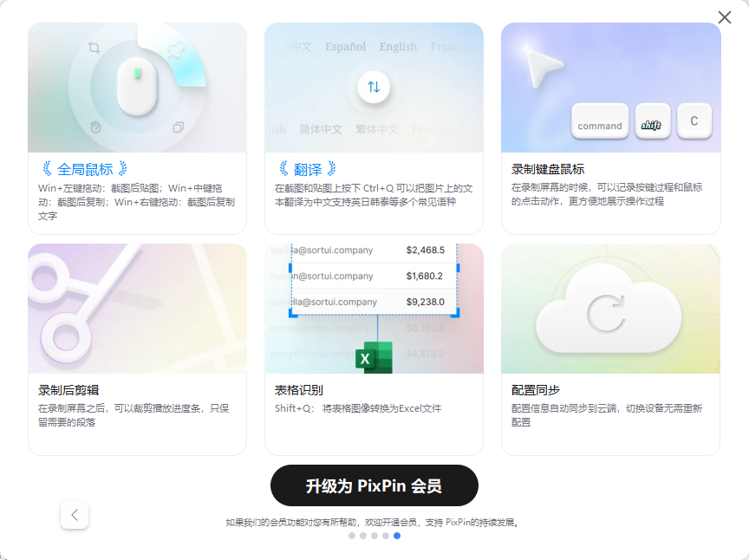Click the 表格识别 title

(299, 390)
